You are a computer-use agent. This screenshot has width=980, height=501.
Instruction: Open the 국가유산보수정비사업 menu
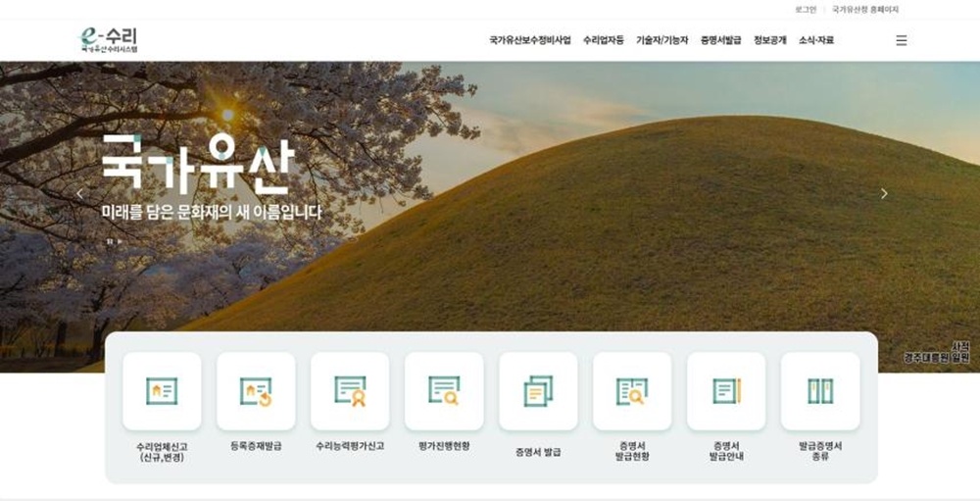coord(530,40)
